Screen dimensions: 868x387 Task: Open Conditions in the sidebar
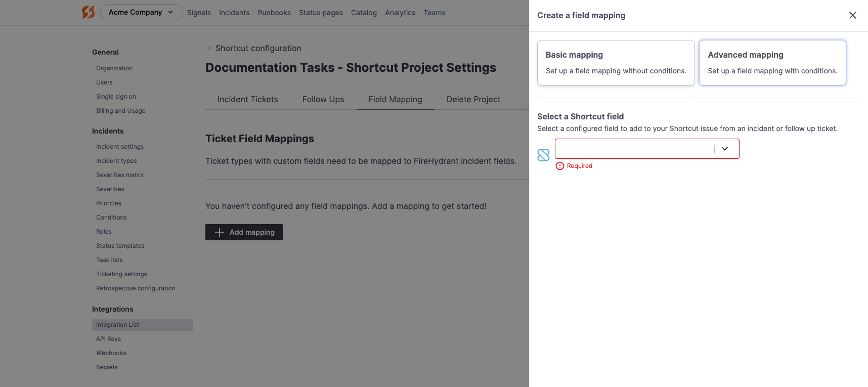tap(111, 218)
